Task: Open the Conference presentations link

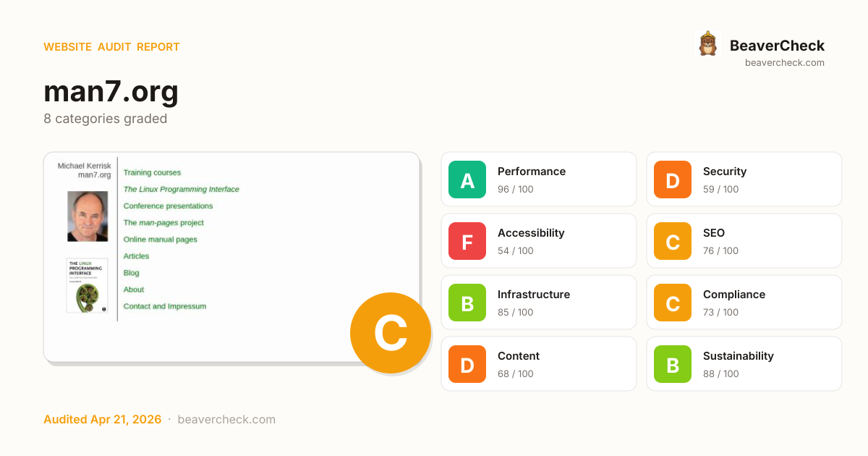Action: point(168,206)
